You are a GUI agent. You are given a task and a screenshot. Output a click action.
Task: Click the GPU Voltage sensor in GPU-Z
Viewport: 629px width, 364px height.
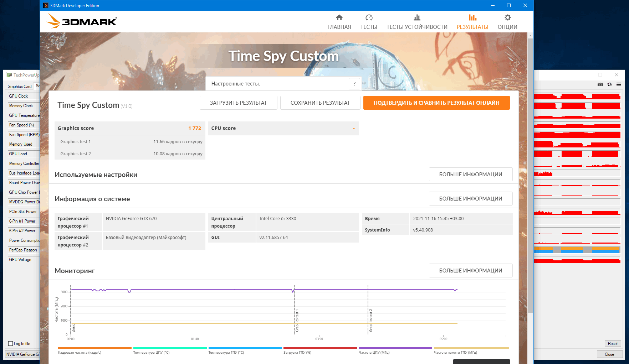[24, 260]
